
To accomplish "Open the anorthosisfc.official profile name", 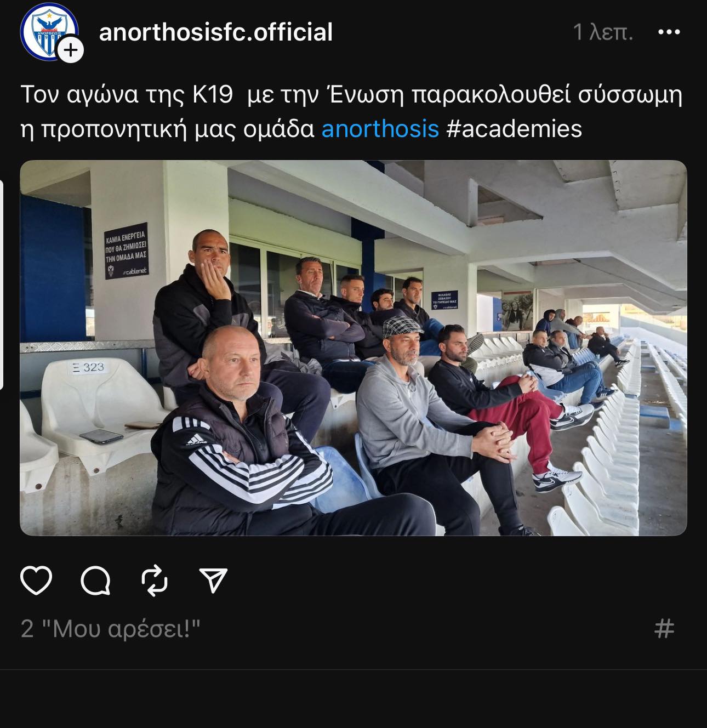I will pos(216,32).
